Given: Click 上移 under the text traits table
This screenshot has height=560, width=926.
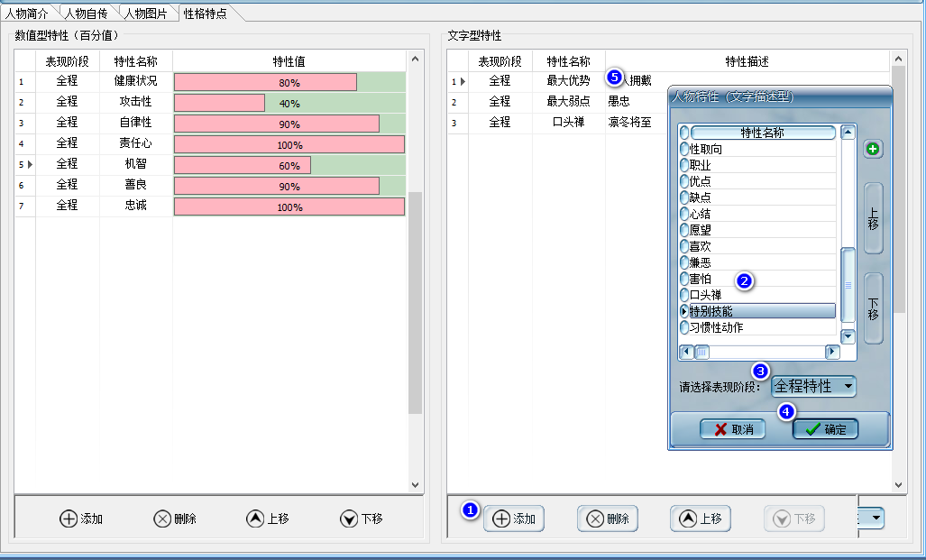Looking at the screenshot, I should (701, 519).
